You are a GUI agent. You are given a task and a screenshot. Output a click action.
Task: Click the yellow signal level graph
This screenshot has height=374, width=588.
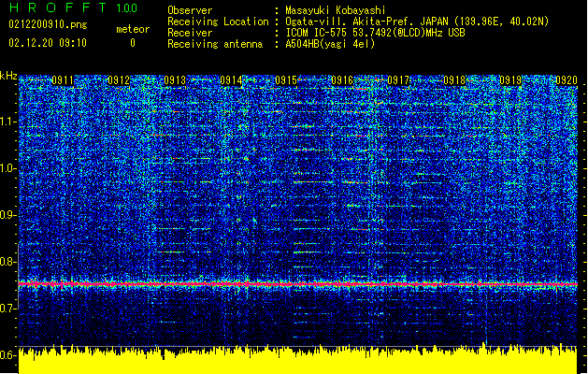(298, 360)
